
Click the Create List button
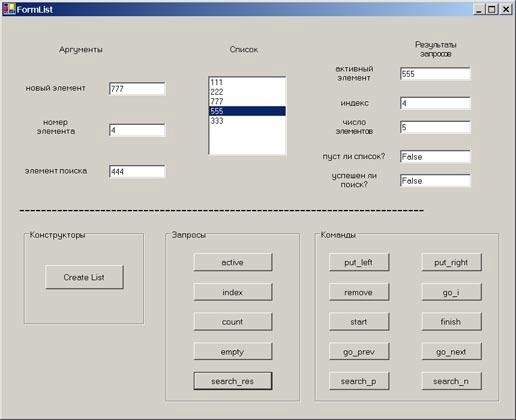84,277
